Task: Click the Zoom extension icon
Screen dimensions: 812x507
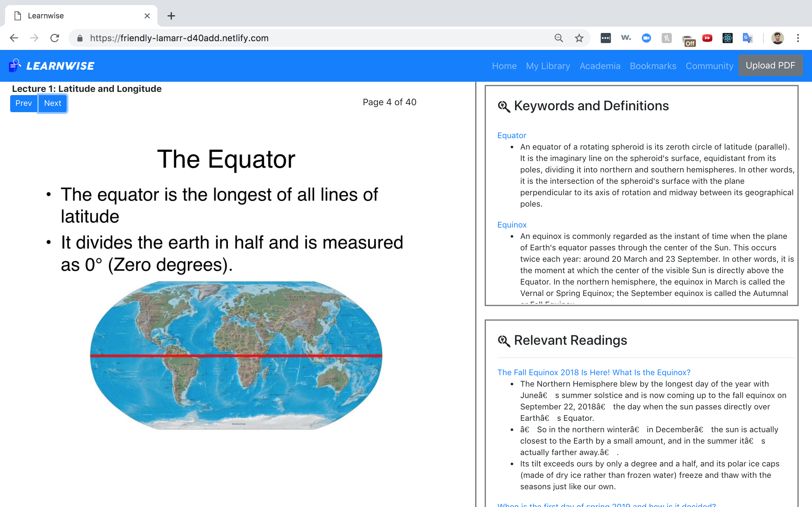Action: coord(646,38)
